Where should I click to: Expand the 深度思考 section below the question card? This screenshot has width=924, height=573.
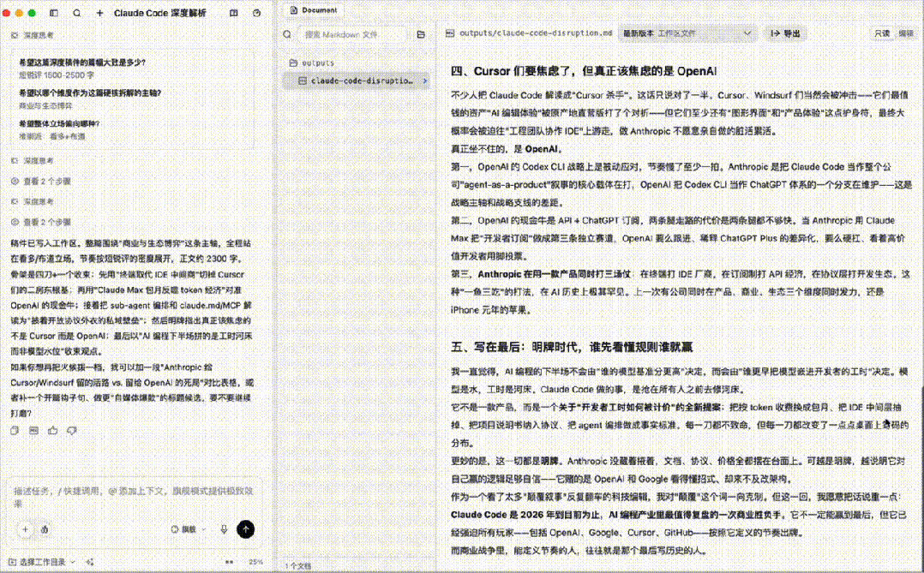click(x=33, y=161)
